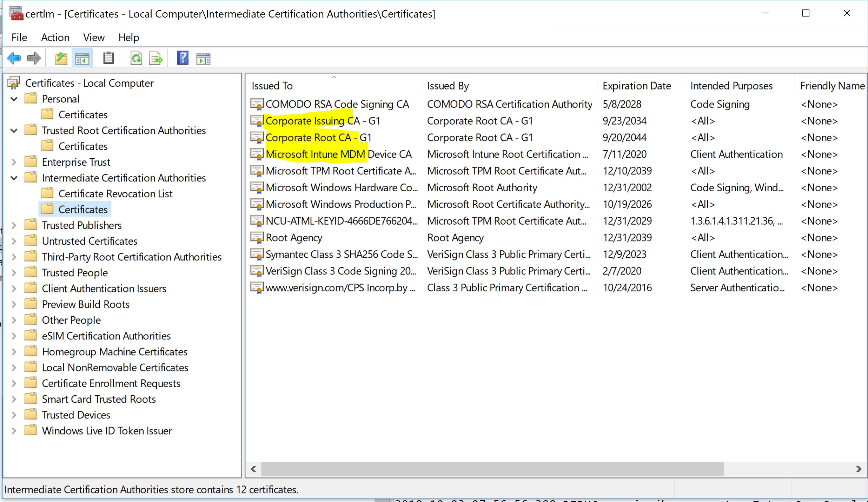The image size is (868, 502).
Task: Click the Copy icon in toolbar
Action: point(107,58)
